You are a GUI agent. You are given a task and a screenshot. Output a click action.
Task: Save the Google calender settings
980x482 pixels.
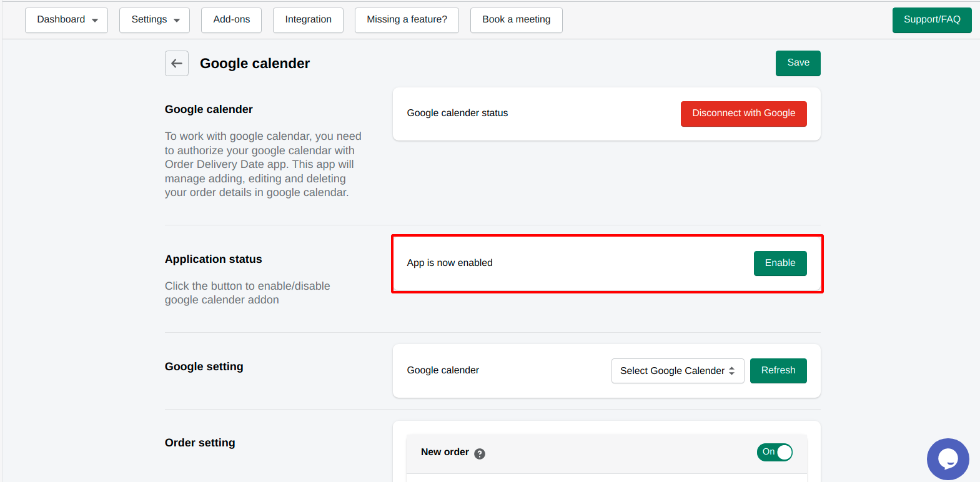click(798, 63)
